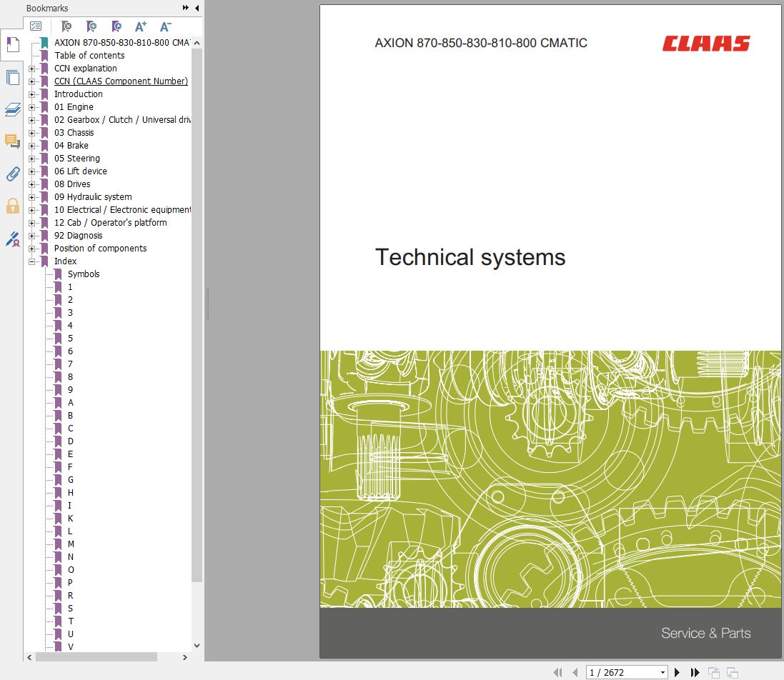Go to the next page arrow

click(678, 672)
